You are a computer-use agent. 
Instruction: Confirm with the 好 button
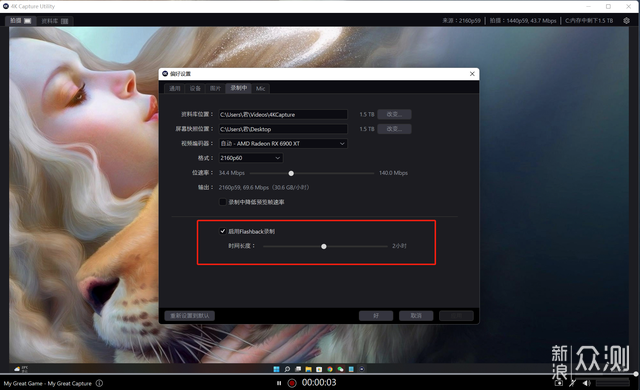(x=376, y=316)
